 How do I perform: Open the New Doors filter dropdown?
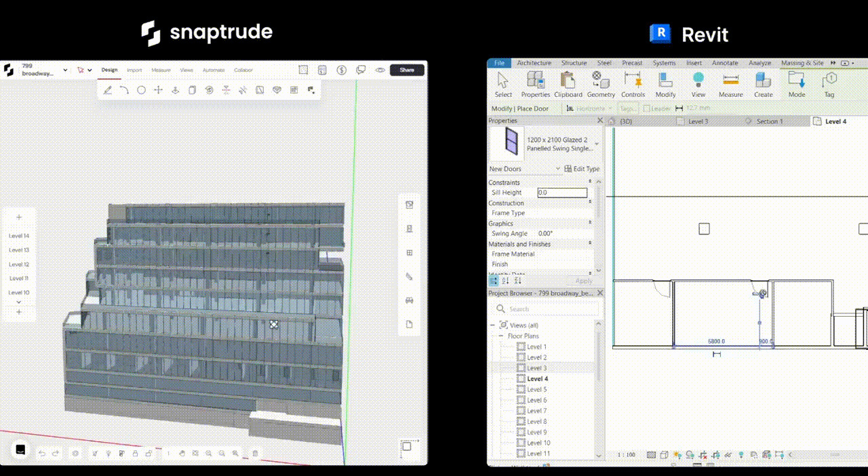point(558,169)
